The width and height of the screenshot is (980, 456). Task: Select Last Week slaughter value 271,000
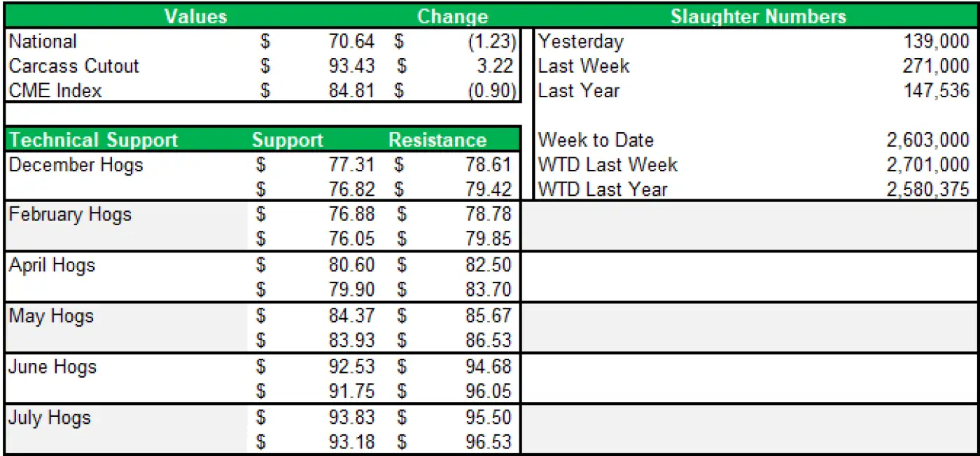pos(936,66)
